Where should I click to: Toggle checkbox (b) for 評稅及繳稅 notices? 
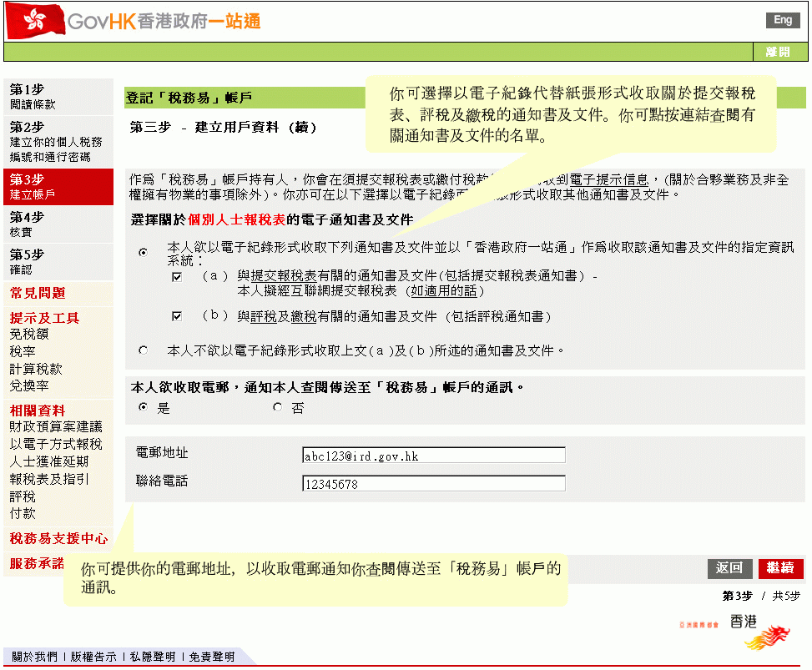[x=177, y=317]
